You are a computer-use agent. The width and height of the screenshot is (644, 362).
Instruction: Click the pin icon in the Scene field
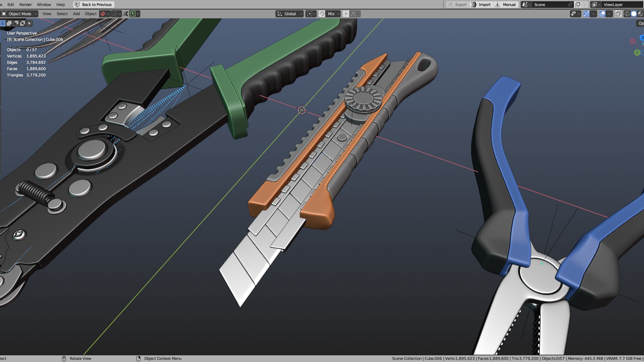[570, 5]
